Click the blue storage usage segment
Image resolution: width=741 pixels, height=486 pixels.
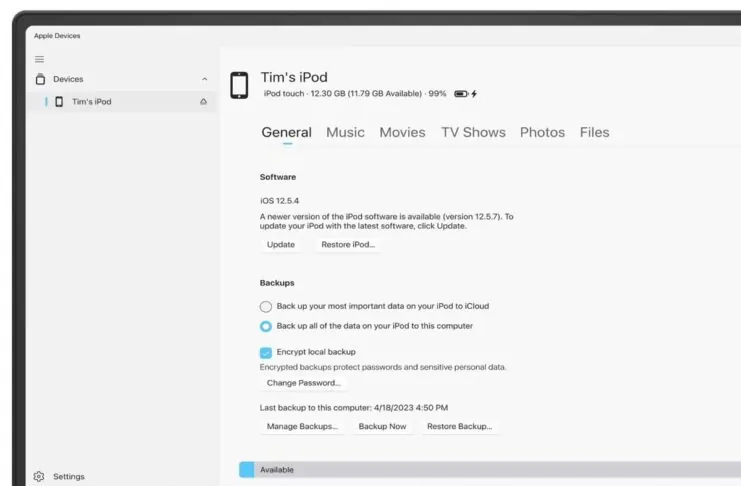tap(246, 469)
